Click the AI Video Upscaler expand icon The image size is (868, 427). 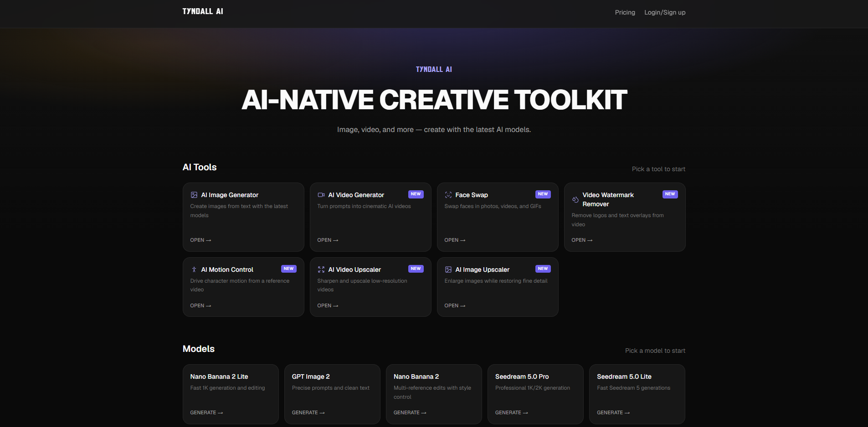click(321, 269)
